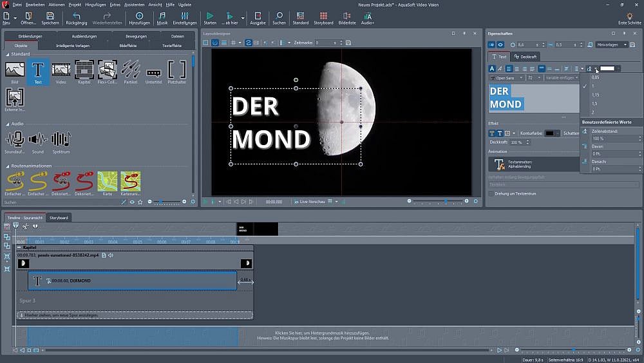The image size is (644, 363).
Task: Open the Audio+ toolbar icon
Action: (x=368, y=17)
